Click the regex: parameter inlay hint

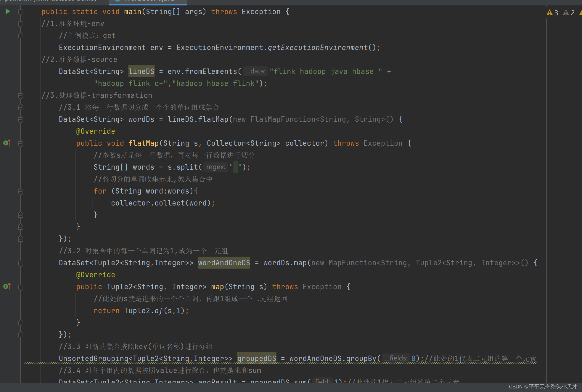click(x=215, y=167)
